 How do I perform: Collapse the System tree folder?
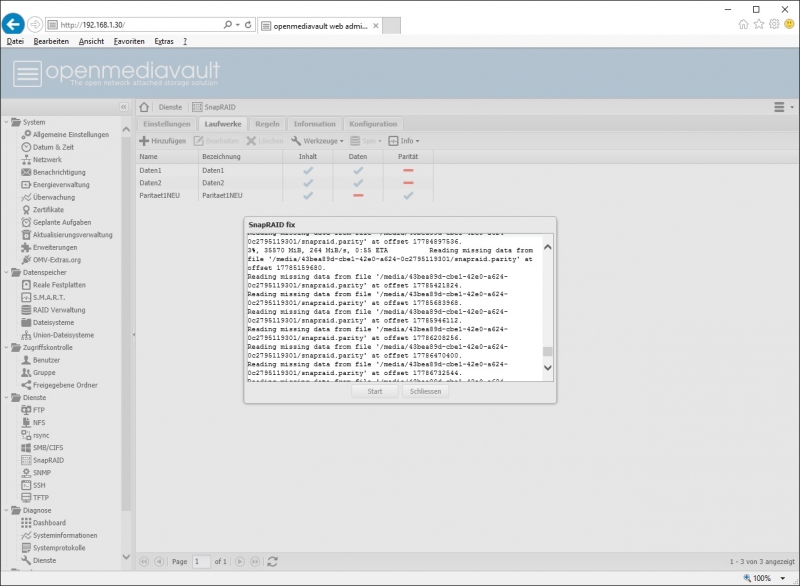pos(6,122)
